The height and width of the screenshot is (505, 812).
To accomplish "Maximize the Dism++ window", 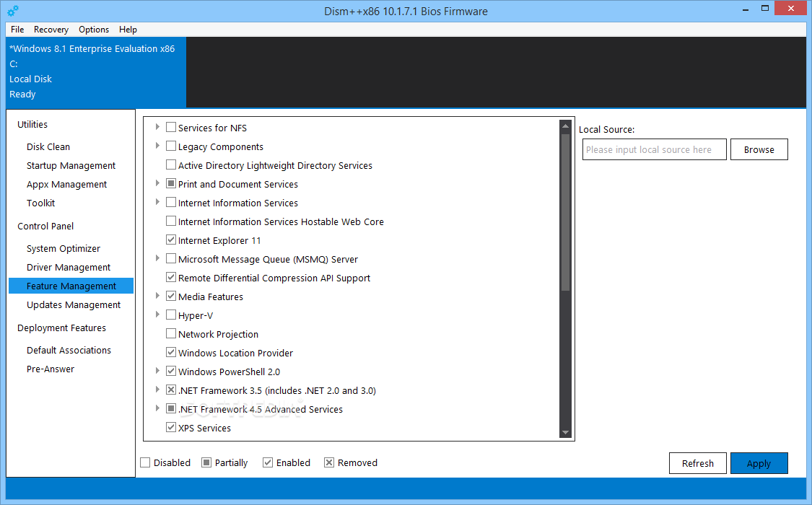I will tap(765, 8).
